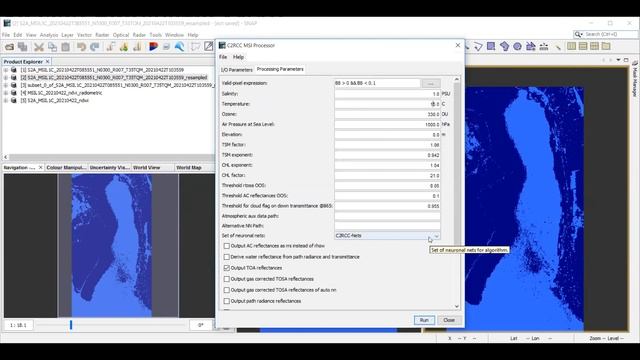Click the Atmospheric aux data path field
The width and height of the screenshot is (640, 360).
(387, 216)
